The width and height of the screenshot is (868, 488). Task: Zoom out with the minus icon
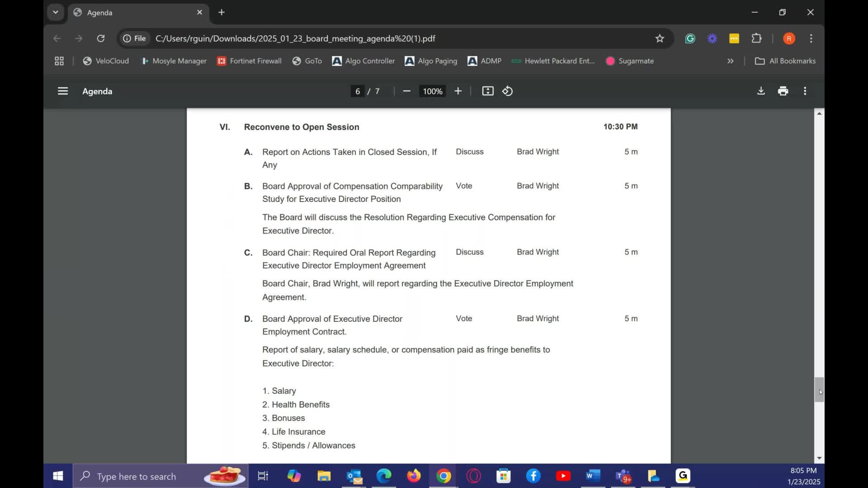(x=406, y=91)
